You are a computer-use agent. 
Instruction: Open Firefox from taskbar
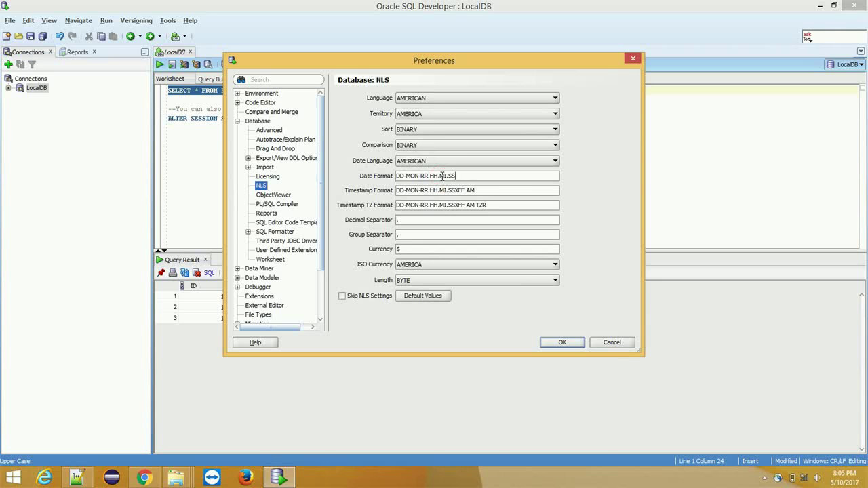coord(245,477)
